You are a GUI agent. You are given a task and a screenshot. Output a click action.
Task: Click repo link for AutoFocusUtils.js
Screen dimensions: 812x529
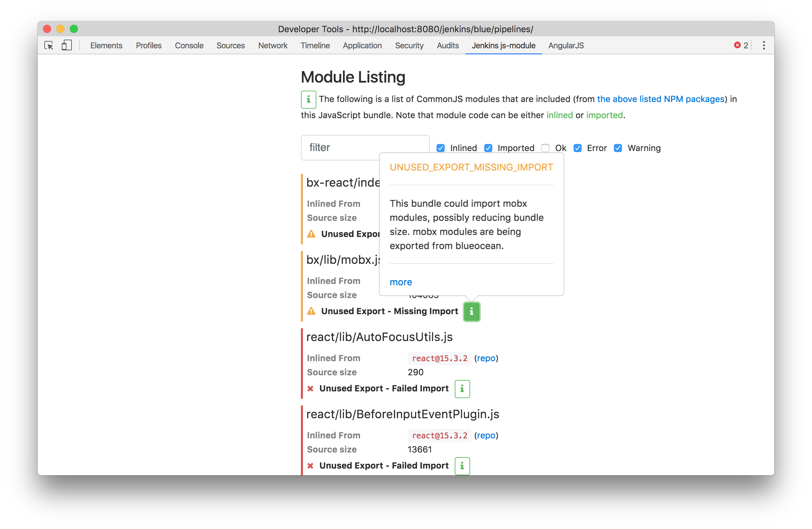click(486, 358)
